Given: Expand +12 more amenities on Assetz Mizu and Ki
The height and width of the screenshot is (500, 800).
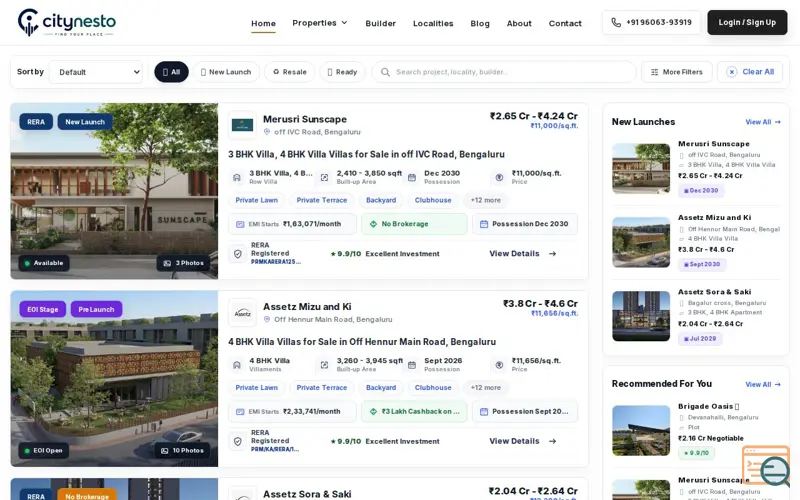Looking at the screenshot, I should 485,388.
